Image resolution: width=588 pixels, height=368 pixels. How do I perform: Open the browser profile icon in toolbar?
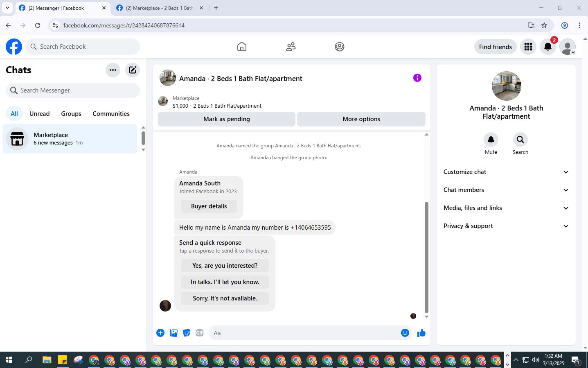[565, 25]
